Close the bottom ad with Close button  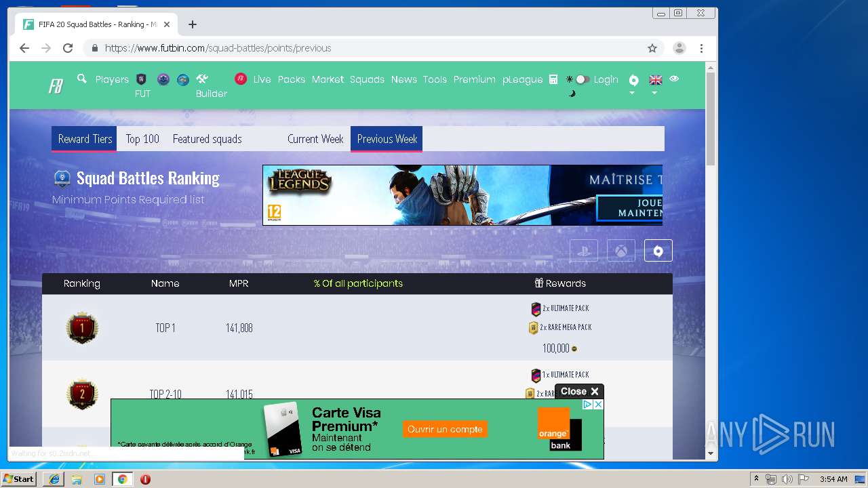[x=579, y=391]
